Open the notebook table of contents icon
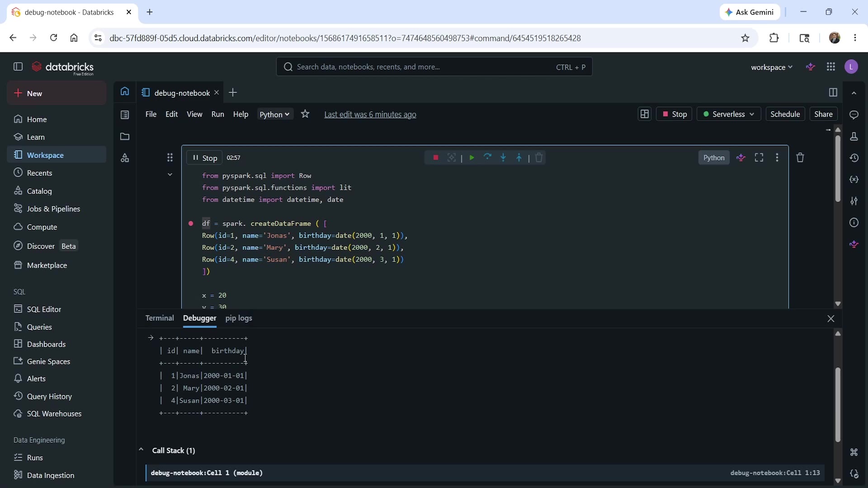 125,115
